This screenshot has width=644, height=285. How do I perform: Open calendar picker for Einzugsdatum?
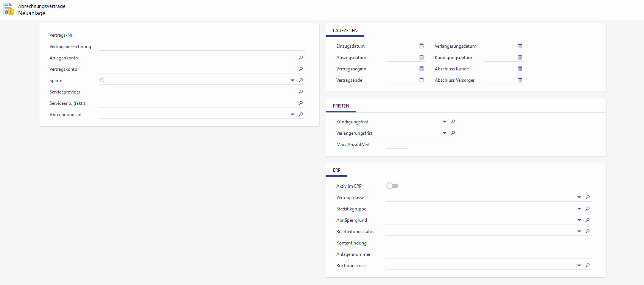point(422,46)
